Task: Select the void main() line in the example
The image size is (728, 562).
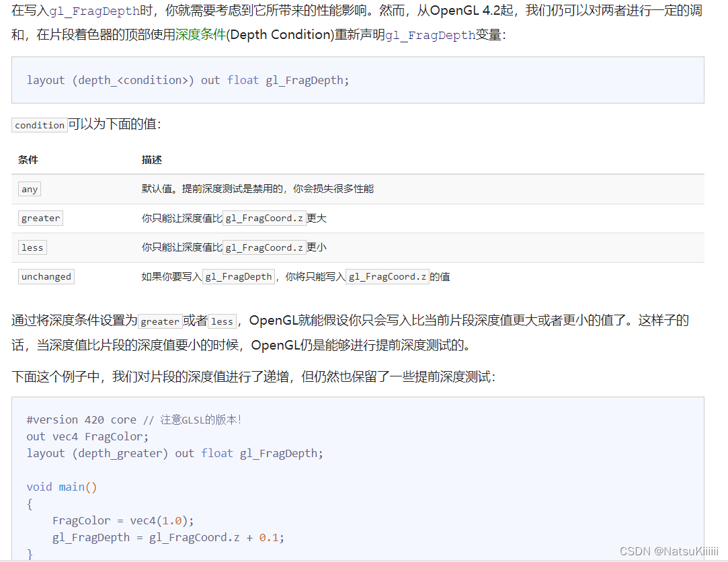Action: coord(61,487)
